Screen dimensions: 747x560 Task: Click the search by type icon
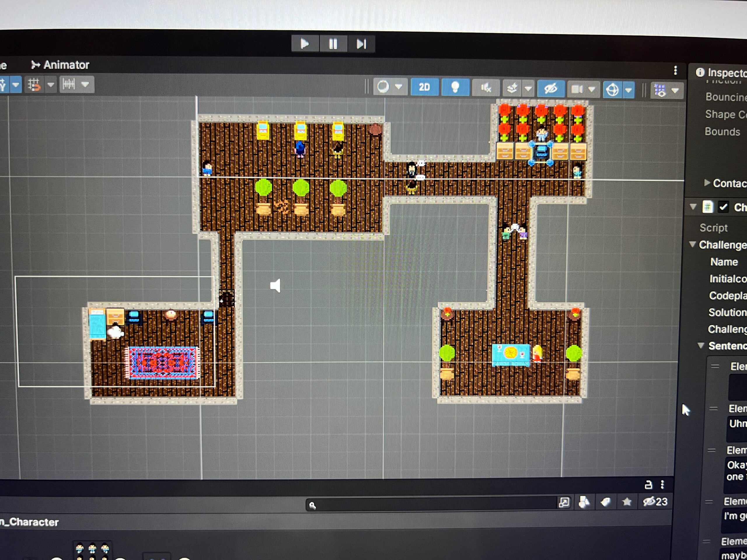584,502
